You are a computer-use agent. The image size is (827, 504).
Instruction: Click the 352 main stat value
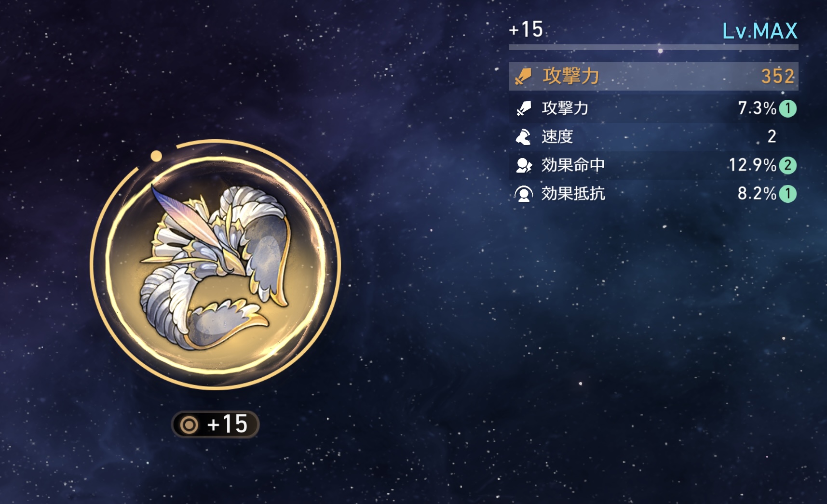777,76
